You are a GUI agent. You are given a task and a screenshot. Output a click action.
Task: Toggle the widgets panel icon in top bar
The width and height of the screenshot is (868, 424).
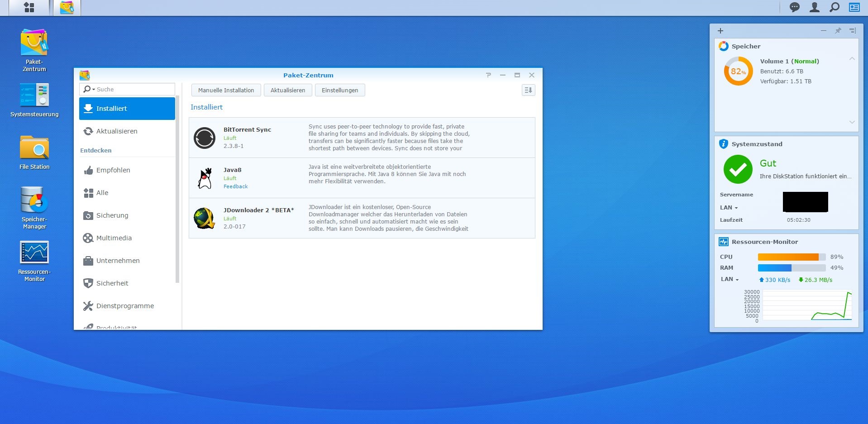(x=854, y=7)
